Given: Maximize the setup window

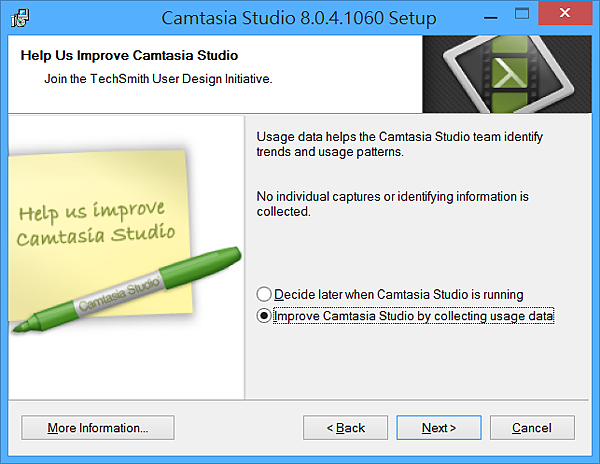Looking at the screenshot, I should (x=522, y=14).
